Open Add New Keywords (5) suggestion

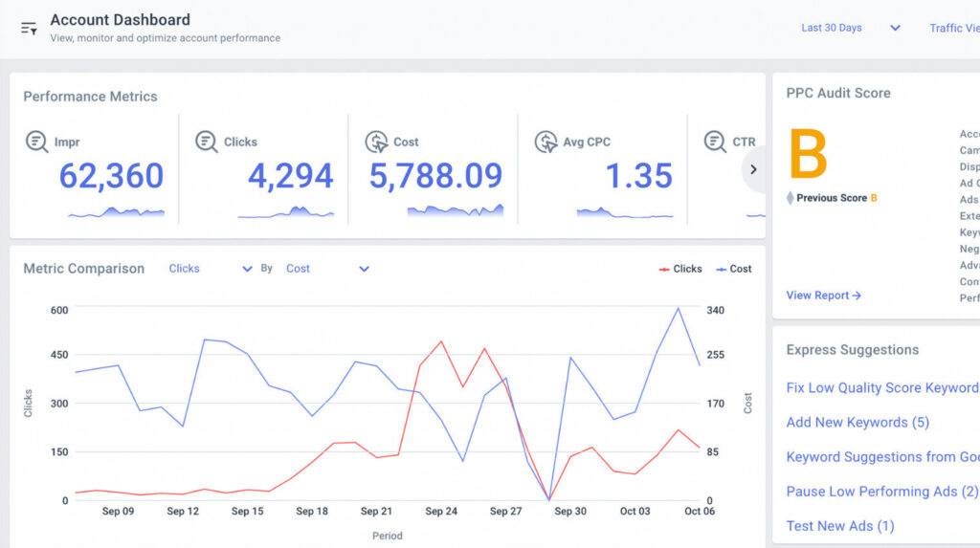click(857, 423)
